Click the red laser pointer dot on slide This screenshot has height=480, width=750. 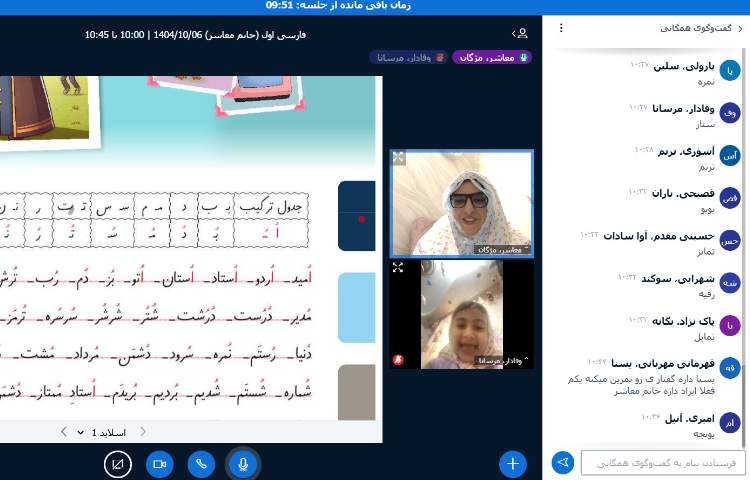click(x=362, y=219)
